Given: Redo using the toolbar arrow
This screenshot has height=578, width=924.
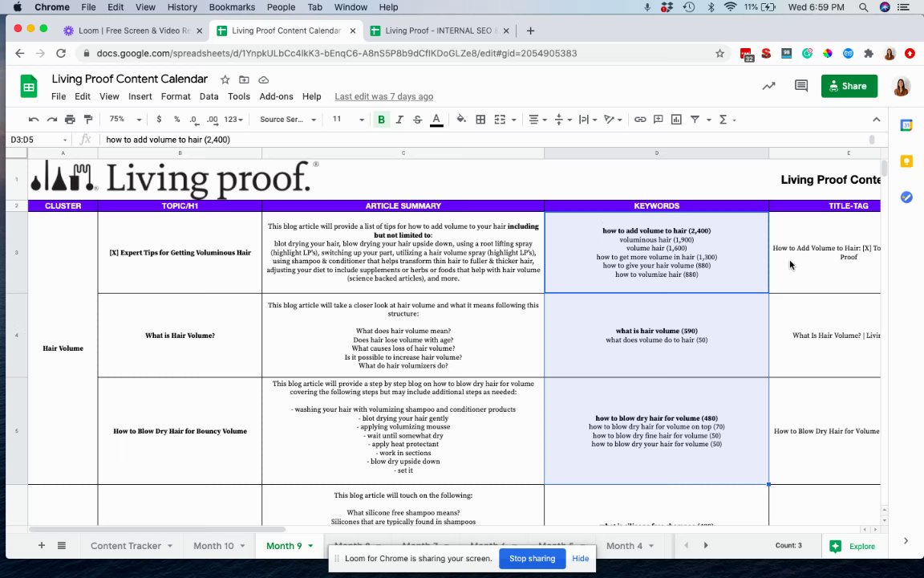Looking at the screenshot, I should click(x=52, y=120).
